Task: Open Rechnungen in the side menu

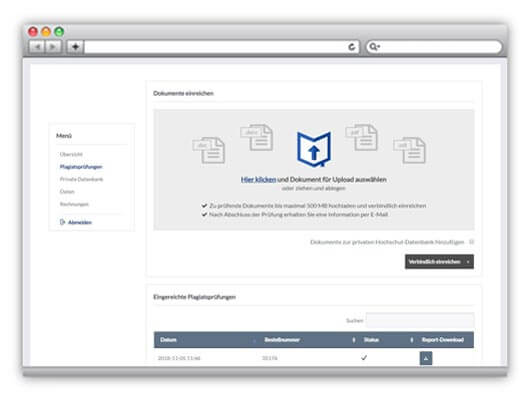Action: [x=74, y=204]
